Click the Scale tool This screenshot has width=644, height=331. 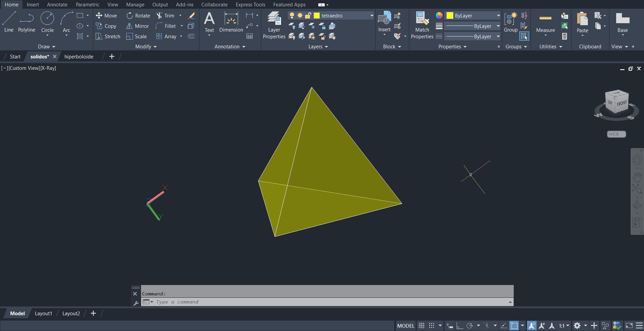[x=136, y=36]
